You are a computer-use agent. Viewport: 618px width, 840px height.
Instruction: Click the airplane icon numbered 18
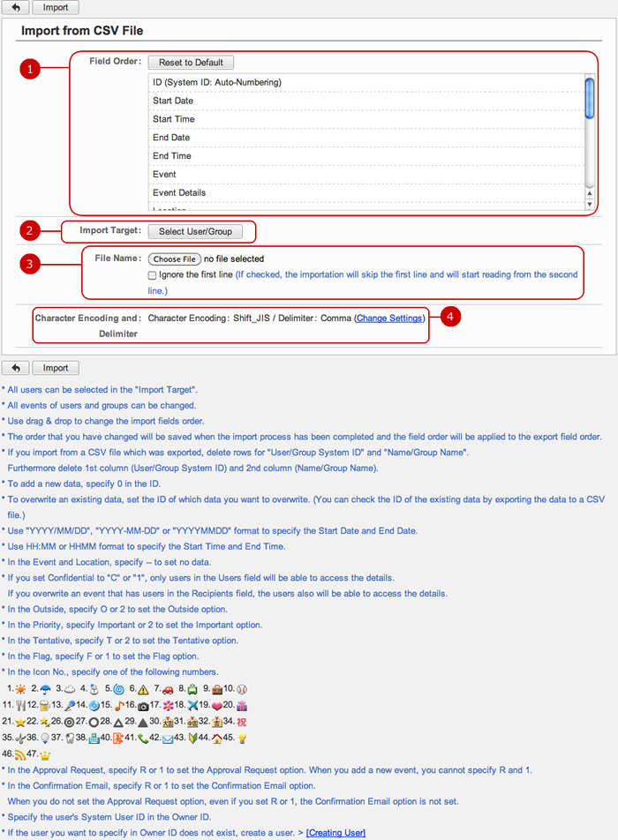tap(192, 706)
